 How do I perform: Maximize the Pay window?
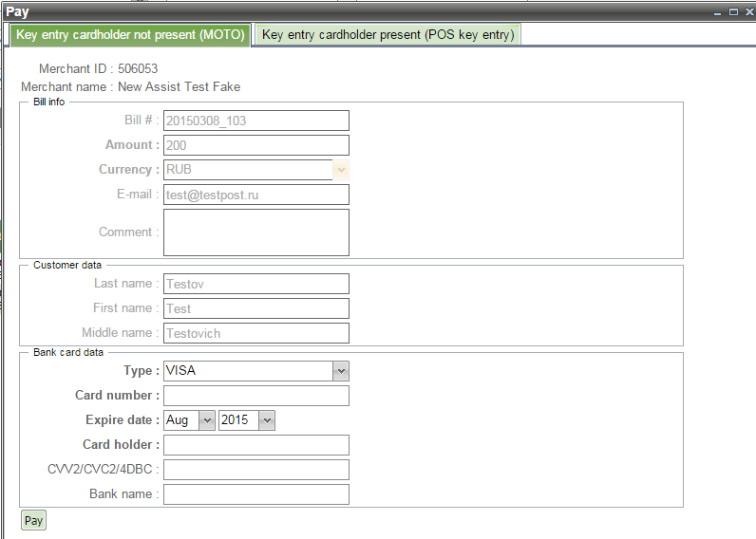coord(734,11)
